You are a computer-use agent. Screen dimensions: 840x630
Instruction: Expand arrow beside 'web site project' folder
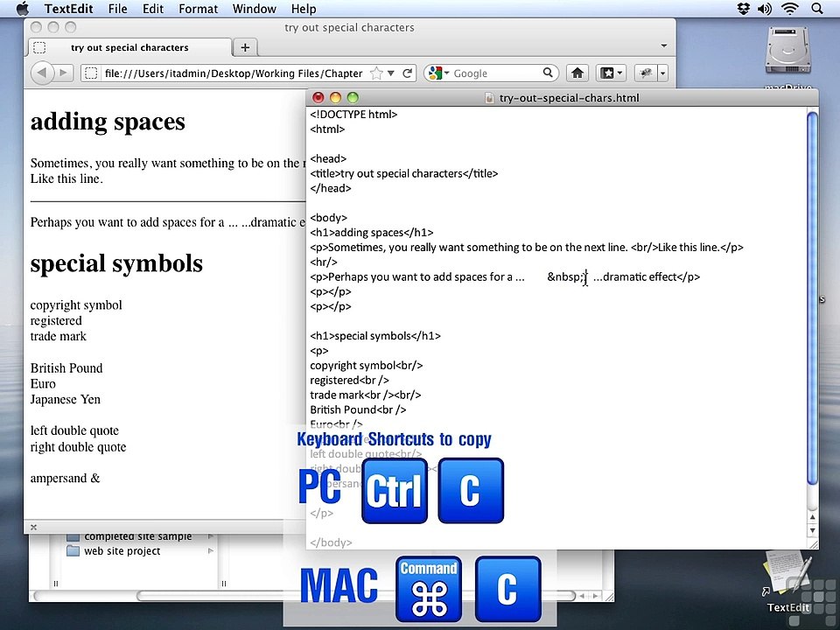coord(211,550)
